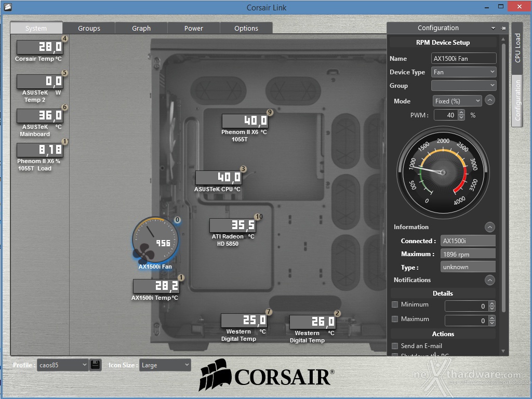
Task: Enable the Minimum notification checkbox
Action: [x=395, y=304]
